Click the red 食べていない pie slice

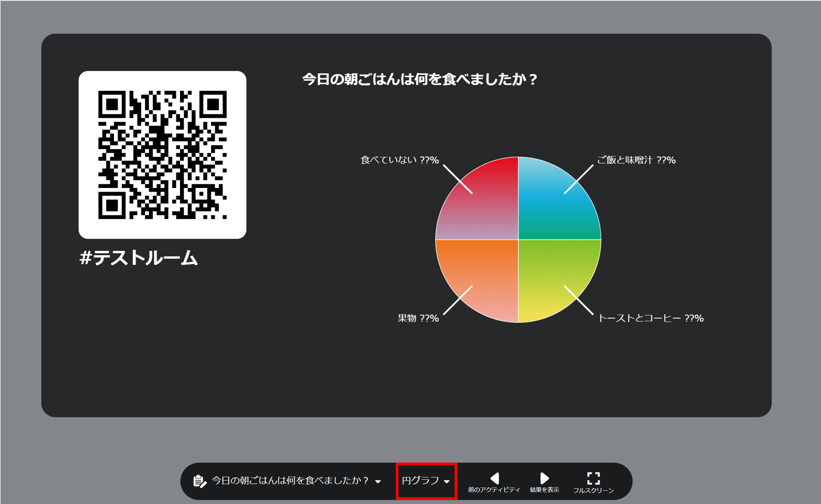(x=483, y=205)
